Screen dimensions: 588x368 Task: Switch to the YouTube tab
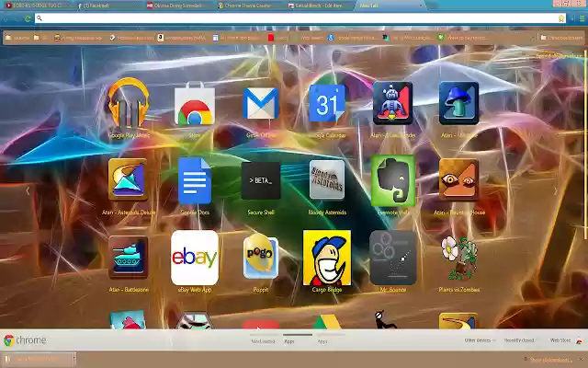38,6
